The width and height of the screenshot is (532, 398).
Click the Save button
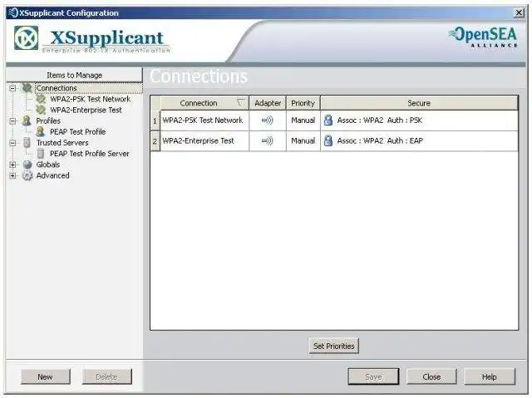pos(373,376)
